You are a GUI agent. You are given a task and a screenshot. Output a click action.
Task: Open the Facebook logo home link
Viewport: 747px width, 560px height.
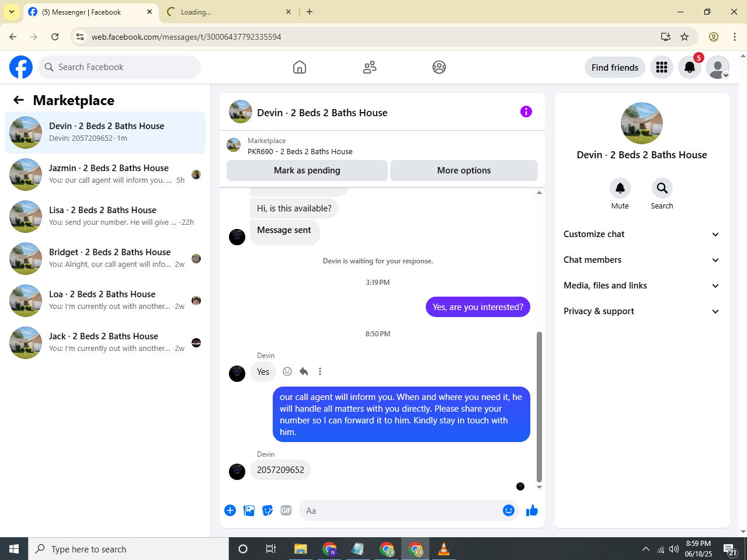click(x=21, y=67)
